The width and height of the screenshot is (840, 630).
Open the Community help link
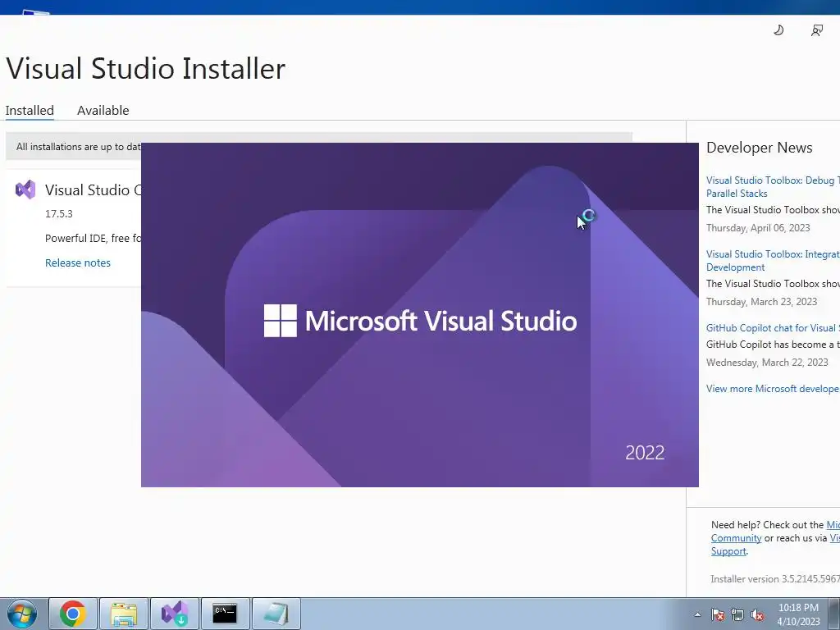pyautogui.click(x=736, y=538)
